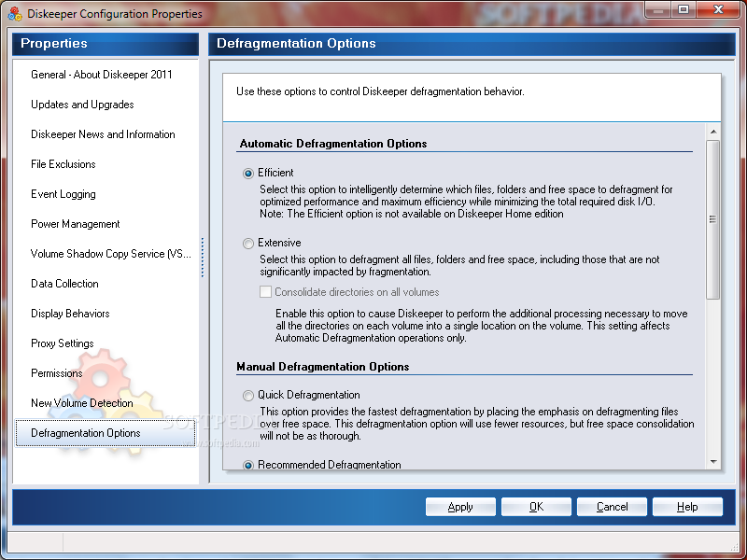Viewport: 747px width, 560px height.
Task: Open Power Management settings
Action: pos(76,224)
